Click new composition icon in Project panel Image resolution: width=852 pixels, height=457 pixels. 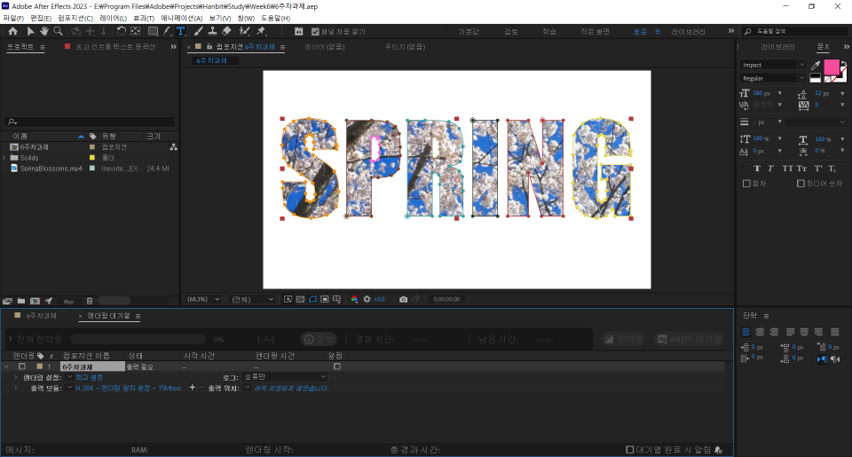pyautogui.click(x=35, y=301)
